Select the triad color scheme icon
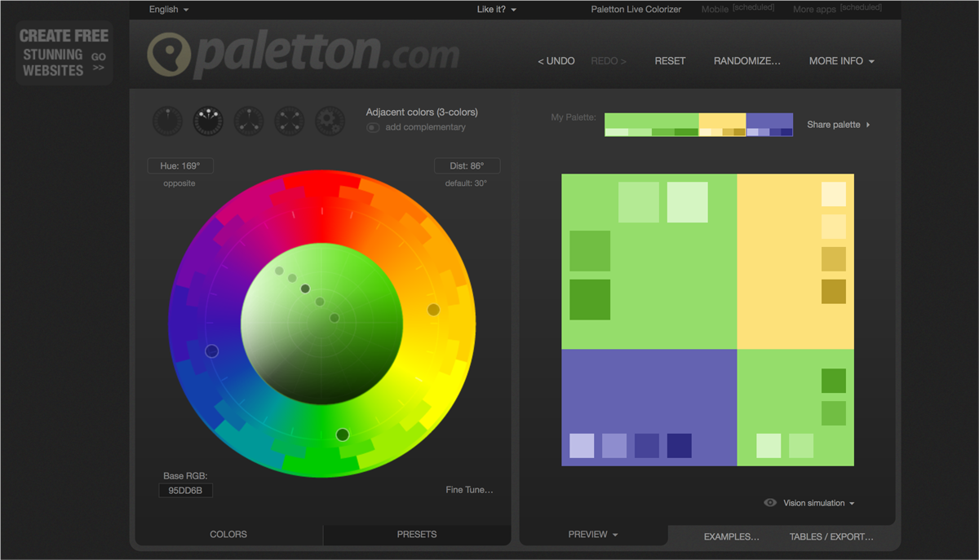Viewport: 979px width, 560px height. [249, 120]
